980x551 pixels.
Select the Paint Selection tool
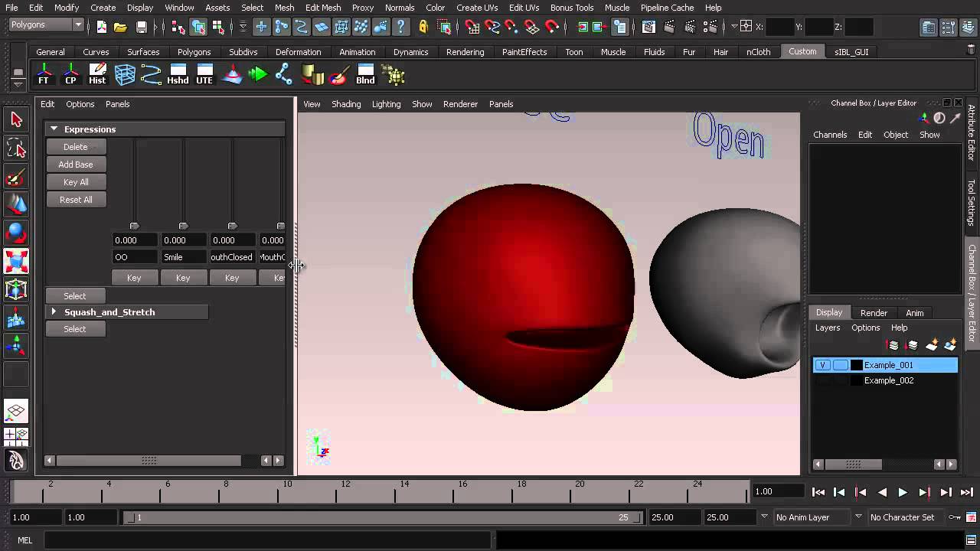[x=16, y=177]
